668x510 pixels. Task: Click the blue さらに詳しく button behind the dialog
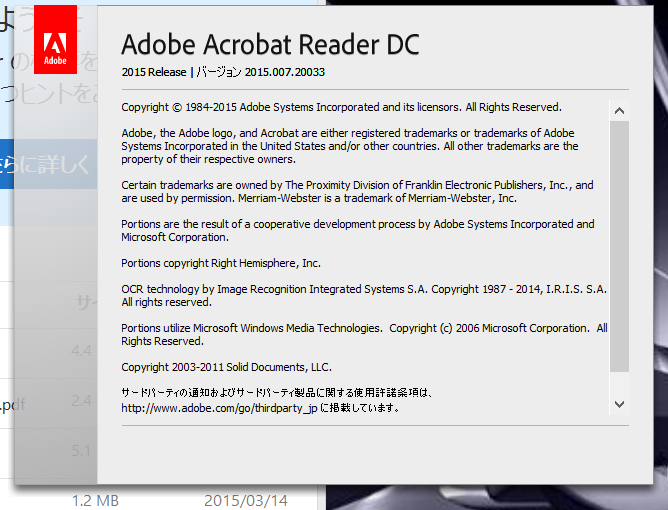[49, 164]
